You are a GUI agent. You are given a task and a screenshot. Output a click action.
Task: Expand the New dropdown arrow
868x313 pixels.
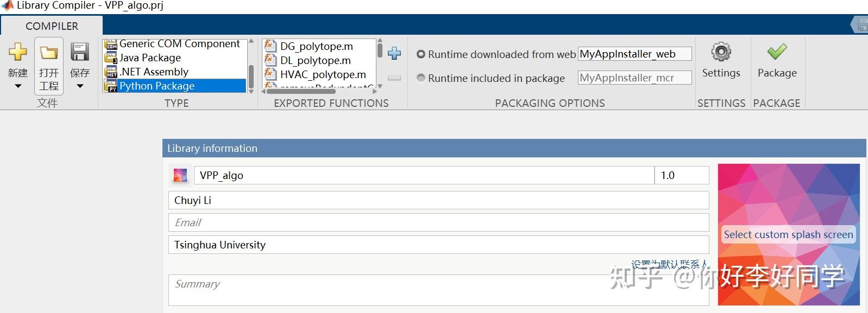[x=18, y=86]
